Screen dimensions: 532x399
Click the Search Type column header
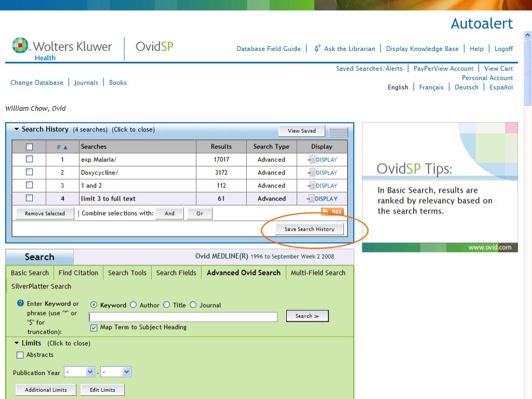coord(271,147)
